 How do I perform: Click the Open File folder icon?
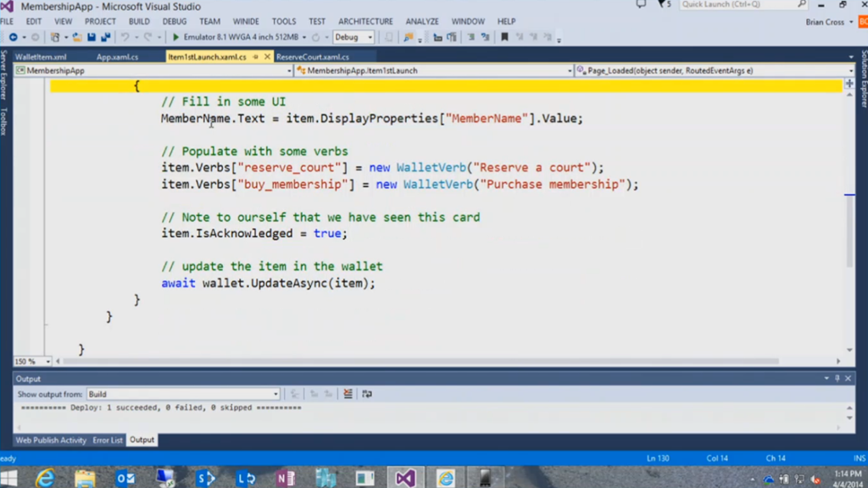[x=77, y=37]
